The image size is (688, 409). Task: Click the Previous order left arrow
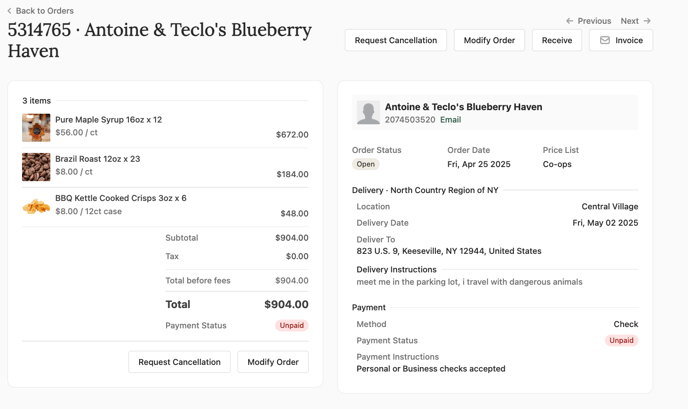click(x=570, y=21)
